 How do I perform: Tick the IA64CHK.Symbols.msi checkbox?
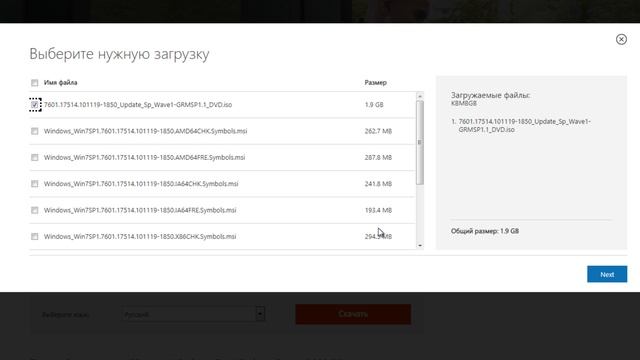click(35, 184)
